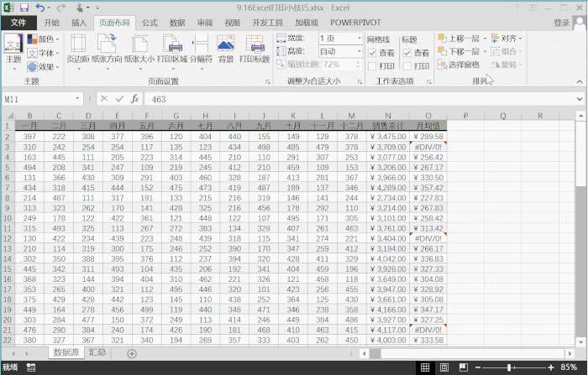Open 对齐 align menu

(x=507, y=39)
